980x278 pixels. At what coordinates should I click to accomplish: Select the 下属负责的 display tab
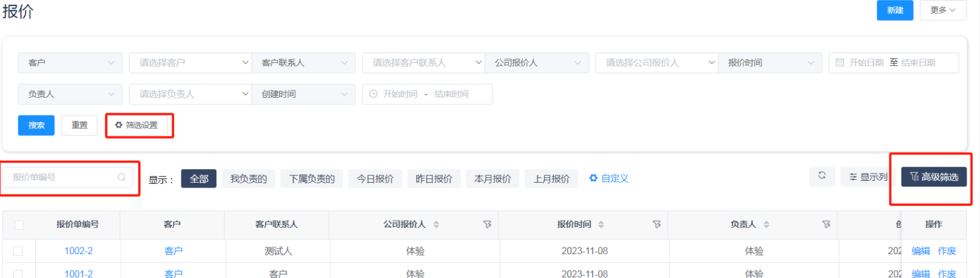(312, 178)
